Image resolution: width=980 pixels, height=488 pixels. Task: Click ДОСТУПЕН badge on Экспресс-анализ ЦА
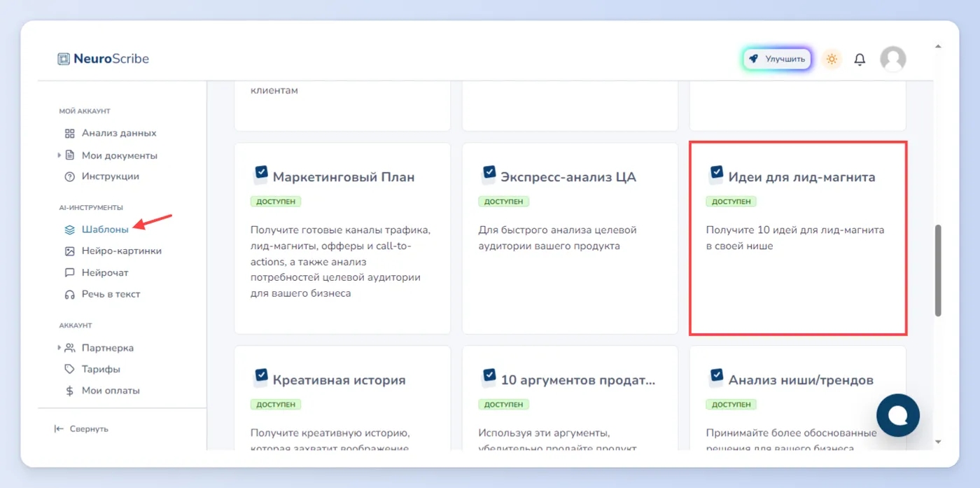504,202
